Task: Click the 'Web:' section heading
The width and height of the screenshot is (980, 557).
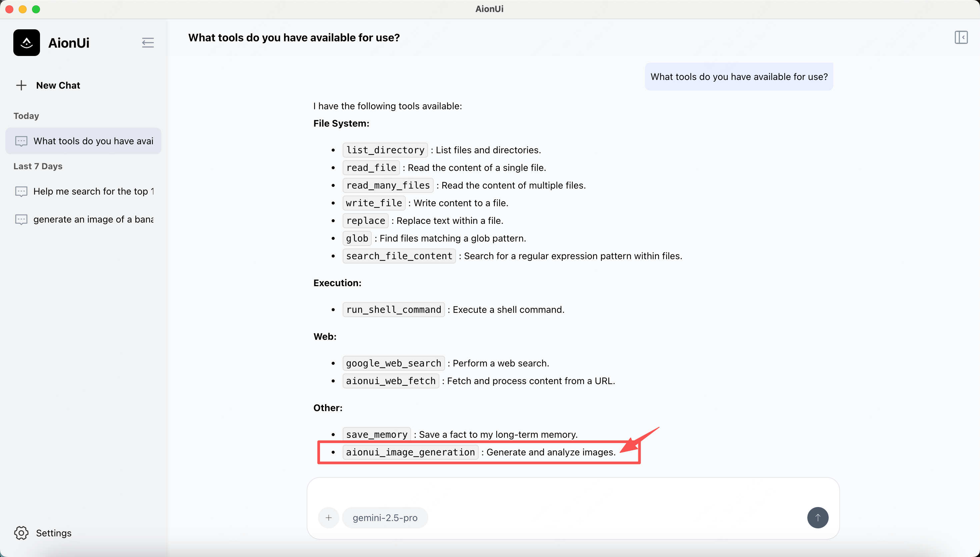Action: [x=325, y=337]
